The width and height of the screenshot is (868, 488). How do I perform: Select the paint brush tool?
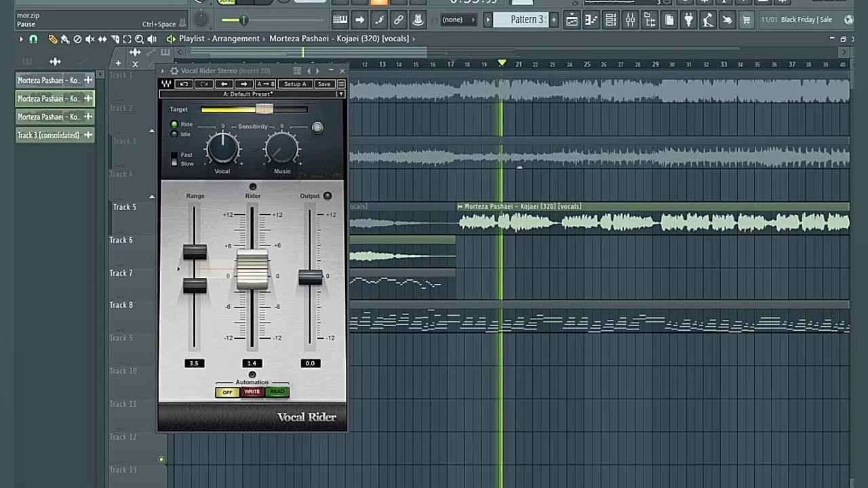(65, 39)
